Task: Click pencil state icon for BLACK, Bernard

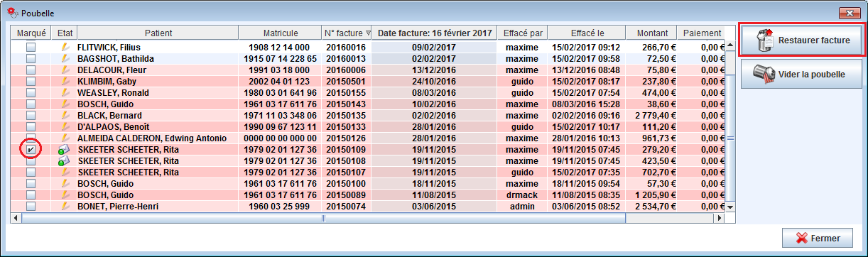Action: pyautogui.click(x=65, y=115)
